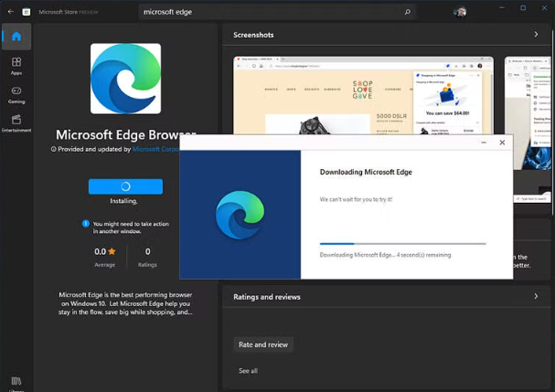The width and height of the screenshot is (555, 392).
Task: Click the Microsoft Store logo icon
Action: (27, 12)
